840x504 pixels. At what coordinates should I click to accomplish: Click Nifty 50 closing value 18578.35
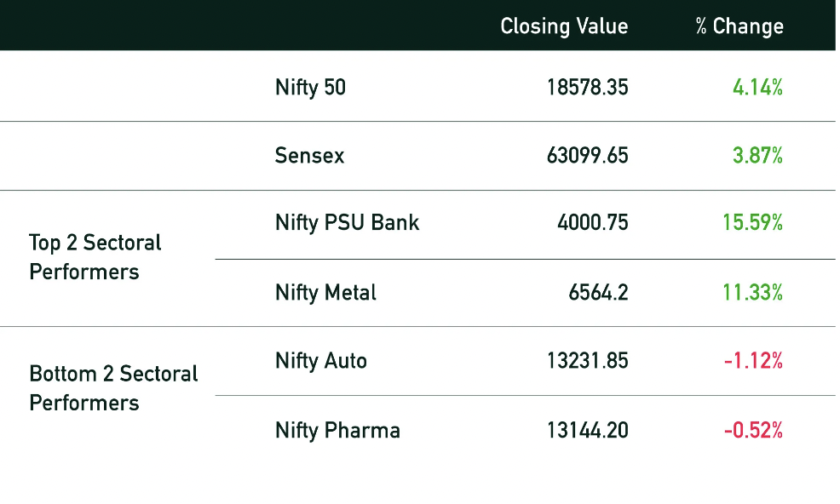point(587,88)
